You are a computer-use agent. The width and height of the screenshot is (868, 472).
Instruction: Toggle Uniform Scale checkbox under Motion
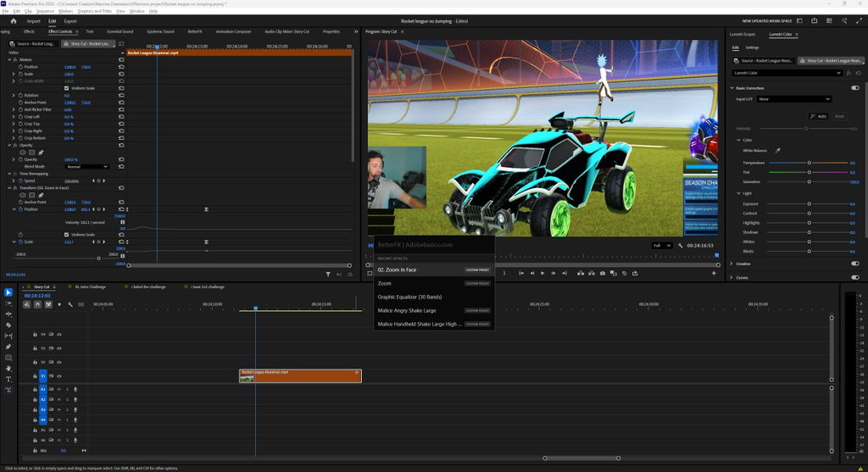click(66, 88)
